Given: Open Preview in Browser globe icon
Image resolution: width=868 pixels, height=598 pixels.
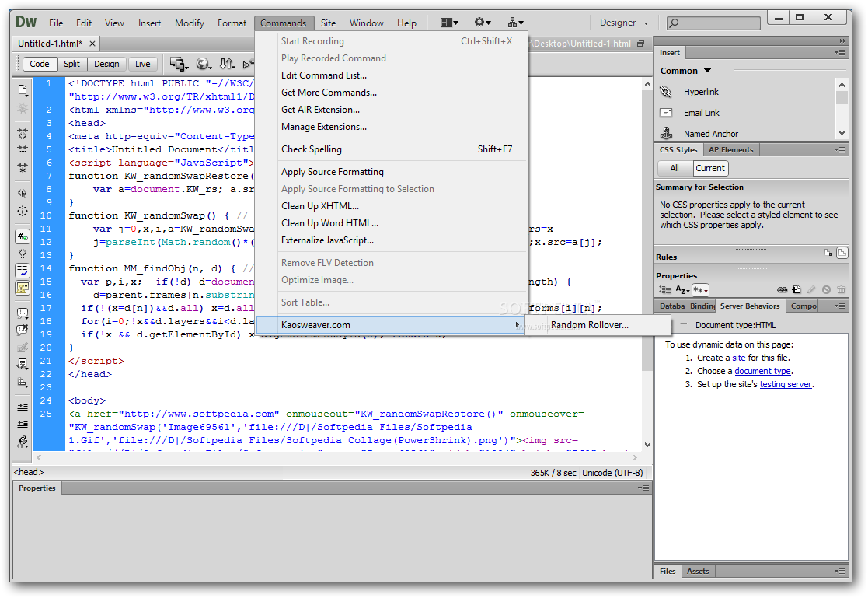Looking at the screenshot, I should coord(204,65).
